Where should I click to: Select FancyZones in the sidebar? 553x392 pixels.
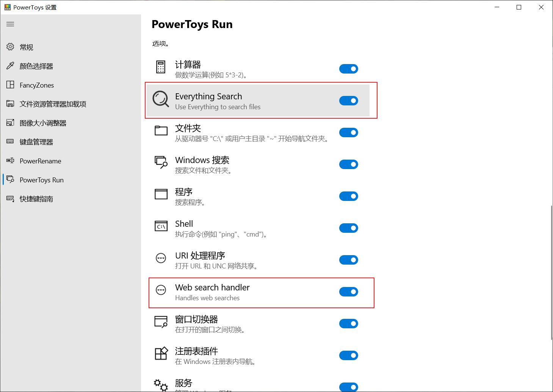[70, 85]
